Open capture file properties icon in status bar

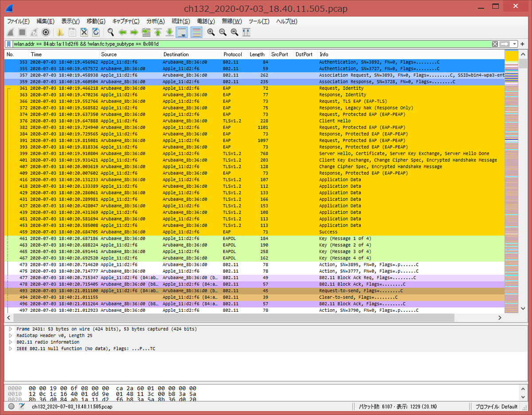click(x=21, y=406)
